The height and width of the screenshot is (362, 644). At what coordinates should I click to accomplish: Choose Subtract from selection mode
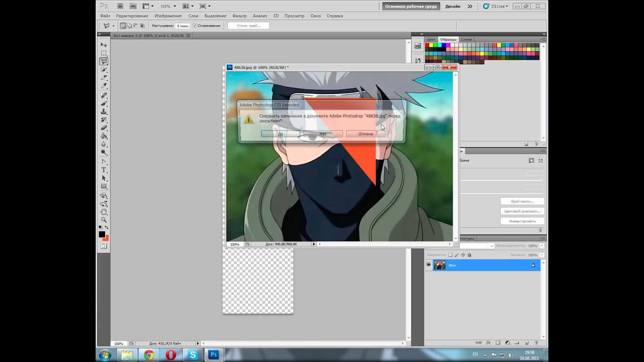coord(135,26)
